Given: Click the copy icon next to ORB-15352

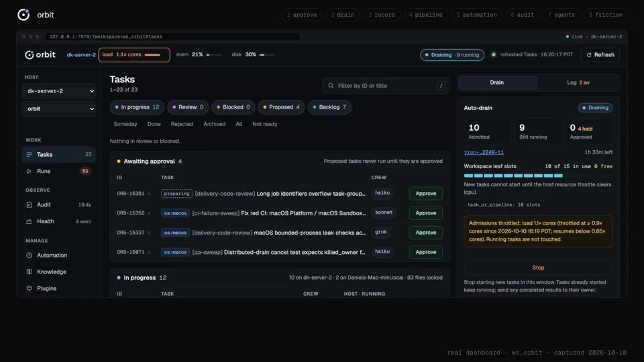Looking at the screenshot, I should coord(149,213).
